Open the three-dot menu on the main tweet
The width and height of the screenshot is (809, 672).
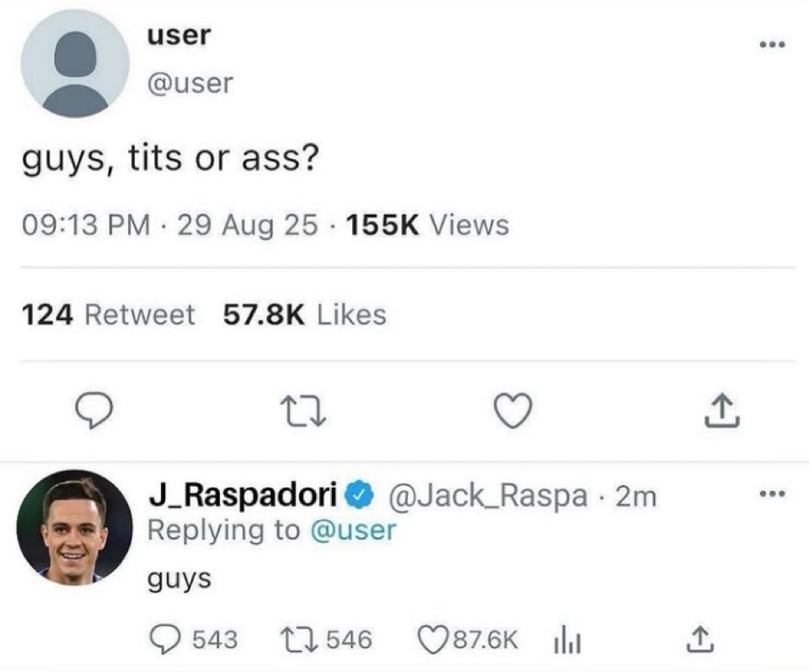coord(773,45)
